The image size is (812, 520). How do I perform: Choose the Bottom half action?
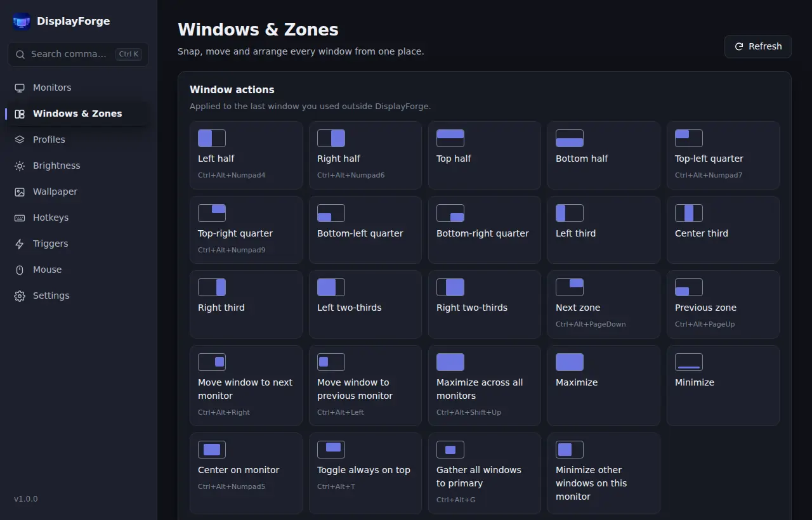click(x=604, y=155)
